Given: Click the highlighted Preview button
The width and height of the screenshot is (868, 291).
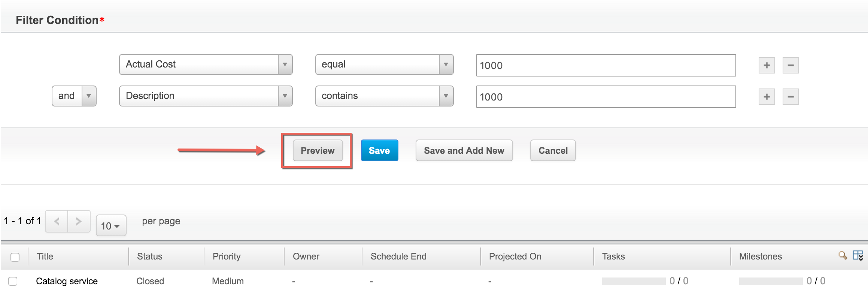Looking at the screenshot, I should point(318,150).
